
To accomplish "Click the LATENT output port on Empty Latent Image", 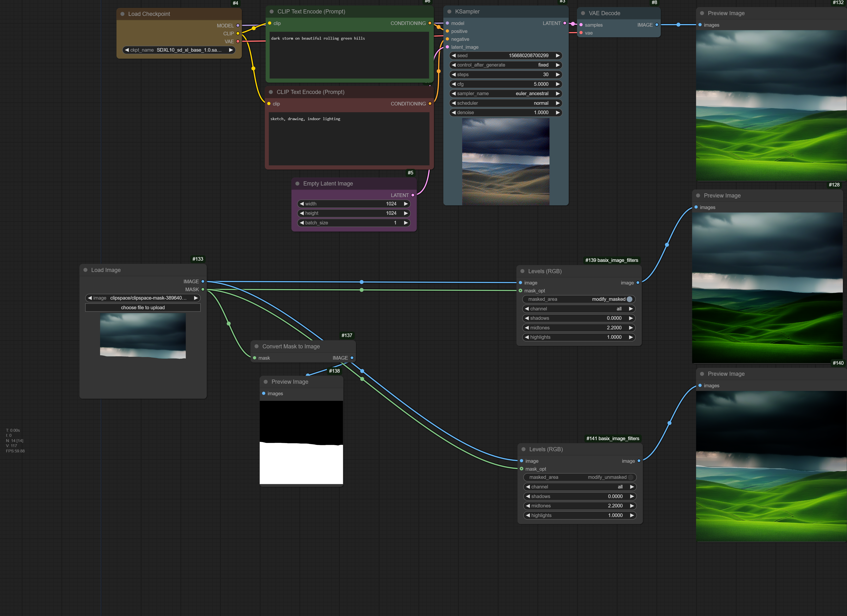I will point(413,195).
